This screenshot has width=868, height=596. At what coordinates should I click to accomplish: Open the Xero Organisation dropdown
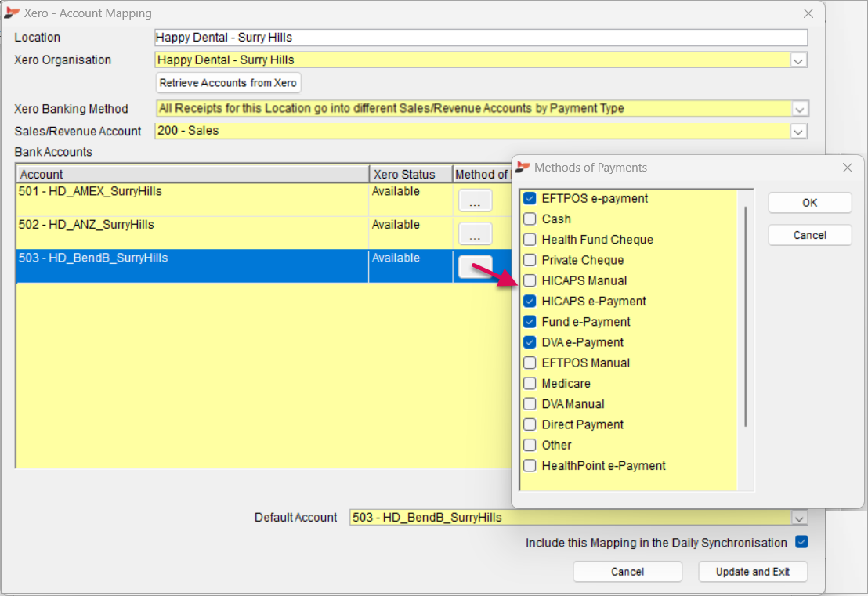pyautogui.click(x=798, y=60)
